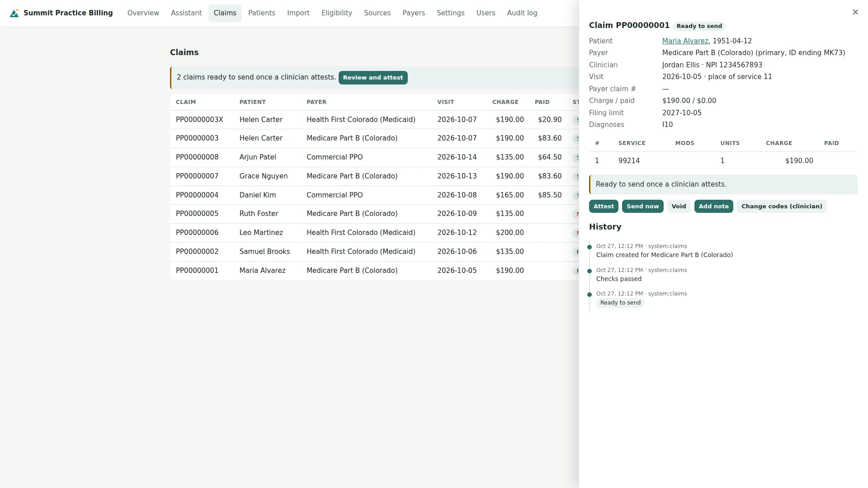Navigate to Sources
868x488 pixels.
point(377,13)
